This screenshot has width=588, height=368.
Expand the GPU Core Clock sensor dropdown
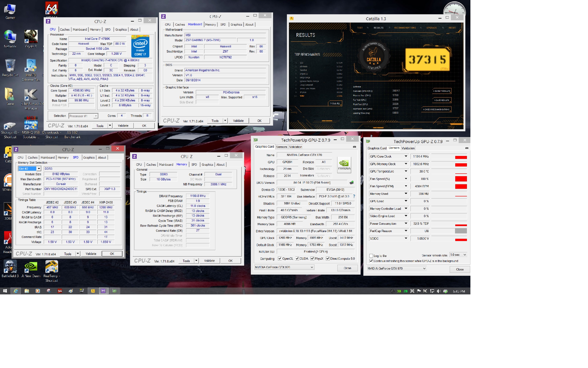coord(406,156)
